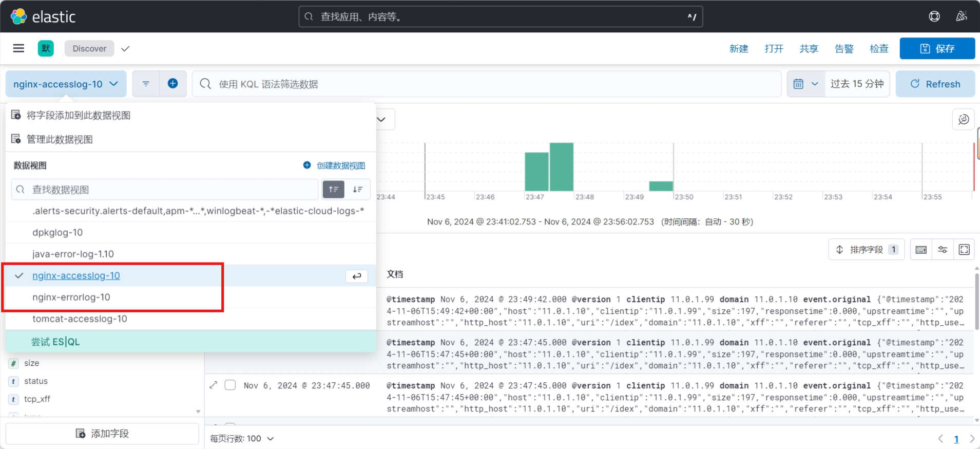
Task: Open the time range picker 过去 15 分钟
Action: click(857, 84)
